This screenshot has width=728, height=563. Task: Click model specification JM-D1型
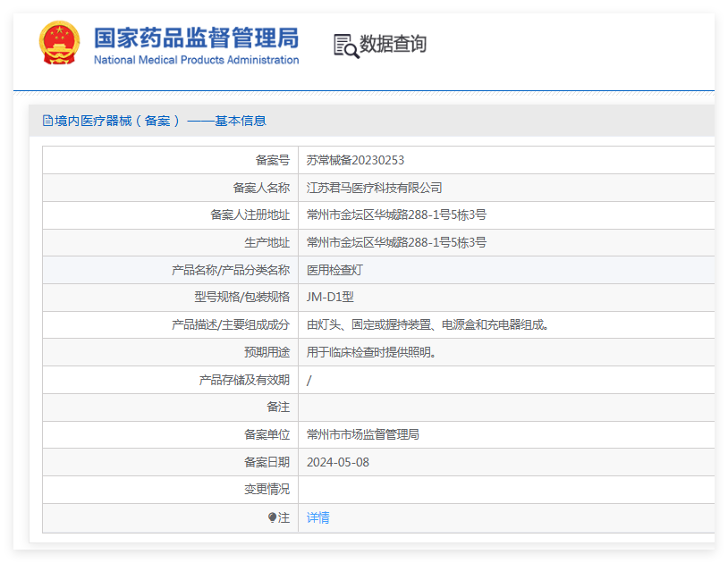330,297
